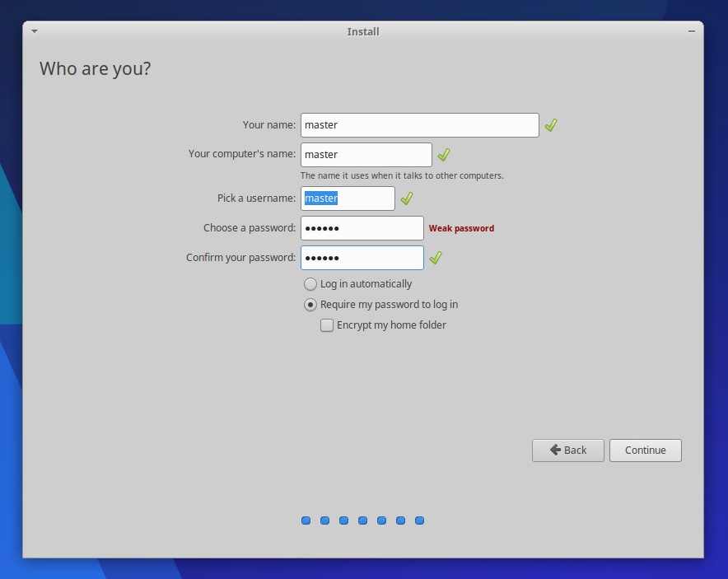Click the Your name text field
The height and width of the screenshot is (579, 728).
tap(420, 125)
